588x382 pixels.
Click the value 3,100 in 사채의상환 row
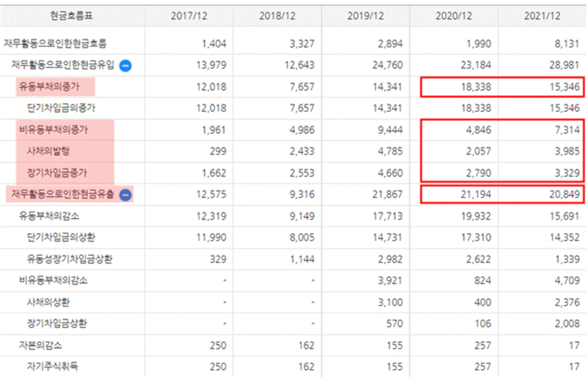point(391,303)
